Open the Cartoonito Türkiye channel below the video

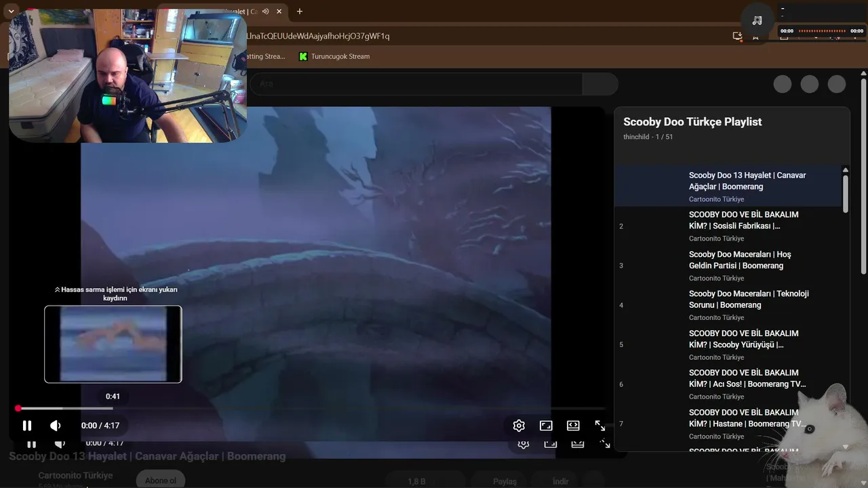pos(75,475)
